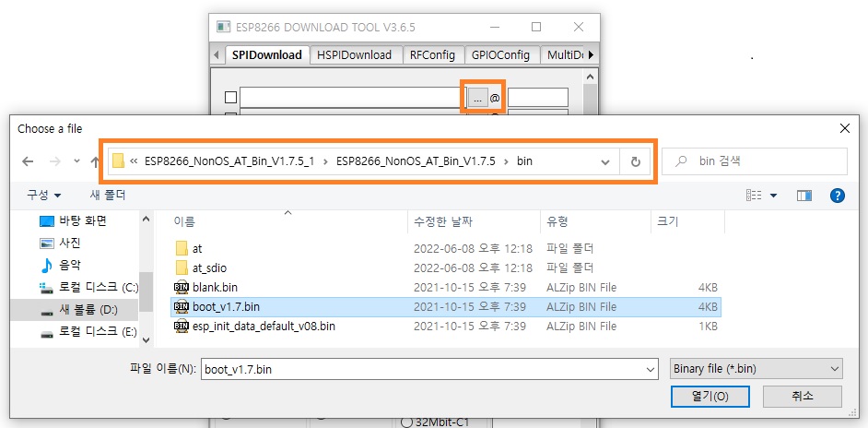
Task: Open the help question mark icon
Action: pyautogui.click(x=837, y=196)
